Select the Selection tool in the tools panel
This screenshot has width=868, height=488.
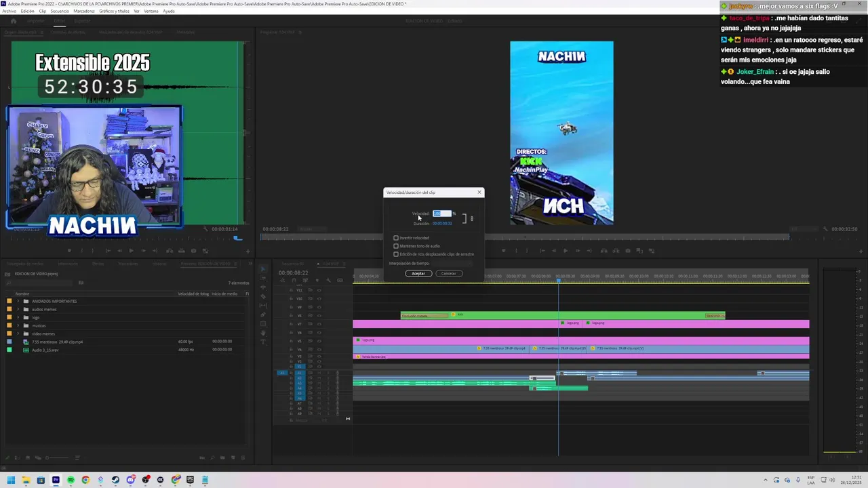pos(263,268)
